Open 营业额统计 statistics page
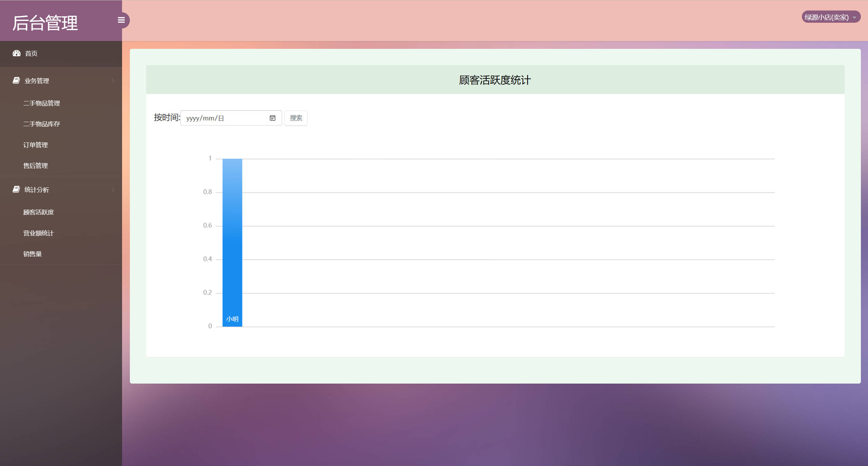This screenshot has width=868, height=466. coord(38,233)
